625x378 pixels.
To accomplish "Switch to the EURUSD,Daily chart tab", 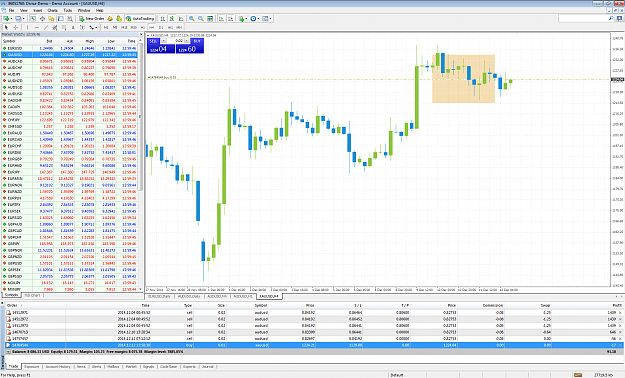I will tap(160, 296).
